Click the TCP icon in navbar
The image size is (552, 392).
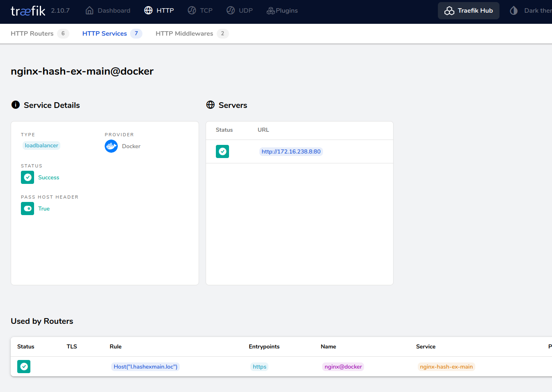tap(192, 10)
